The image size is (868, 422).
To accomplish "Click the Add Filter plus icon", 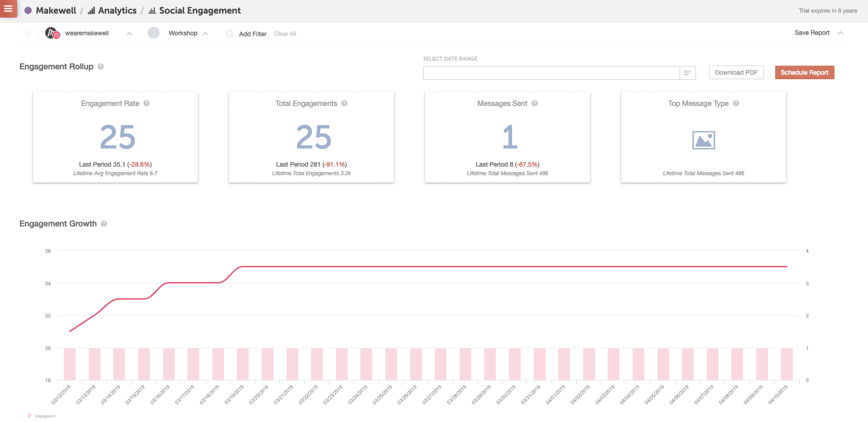I will coord(230,34).
